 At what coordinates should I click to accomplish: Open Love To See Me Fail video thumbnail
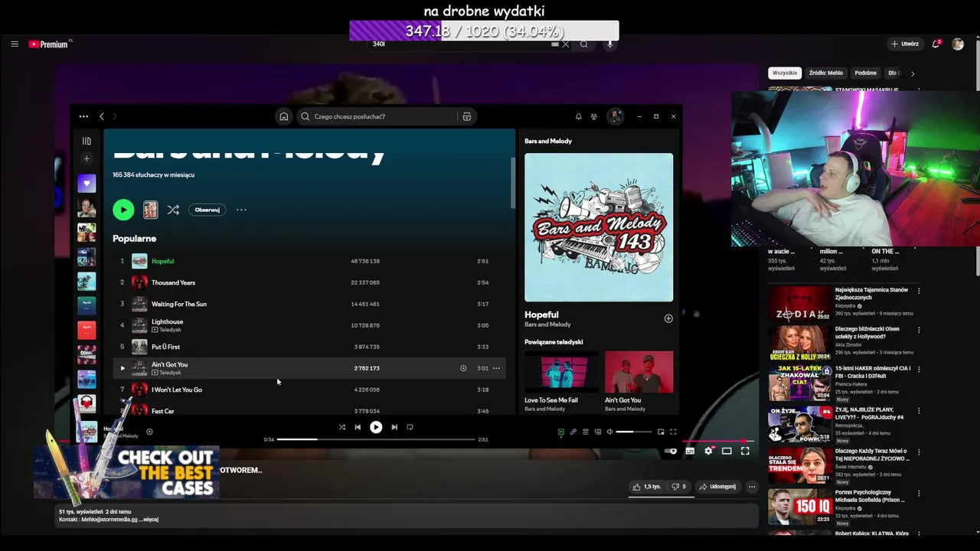click(561, 371)
